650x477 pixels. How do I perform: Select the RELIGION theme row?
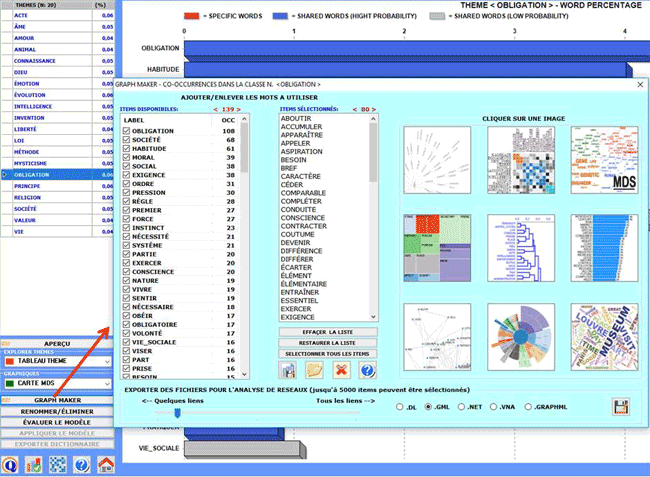tap(57, 198)
